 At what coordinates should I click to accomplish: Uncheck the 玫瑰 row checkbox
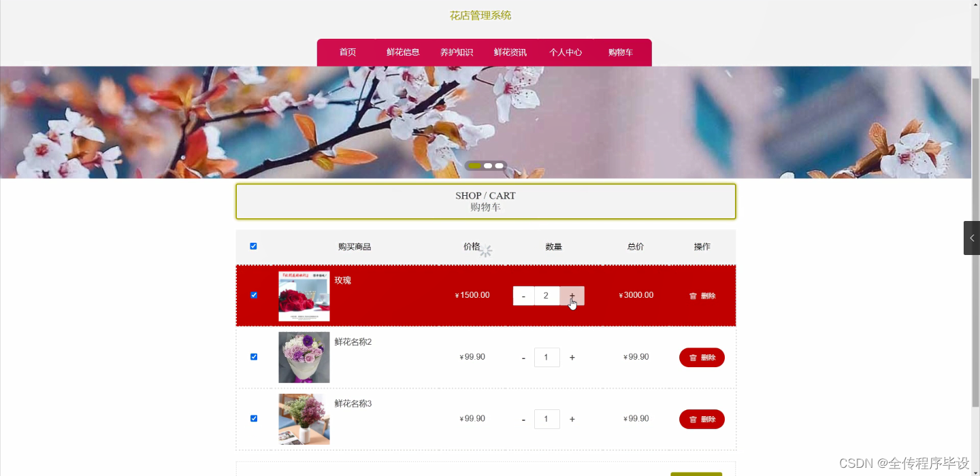click(254, 295)
